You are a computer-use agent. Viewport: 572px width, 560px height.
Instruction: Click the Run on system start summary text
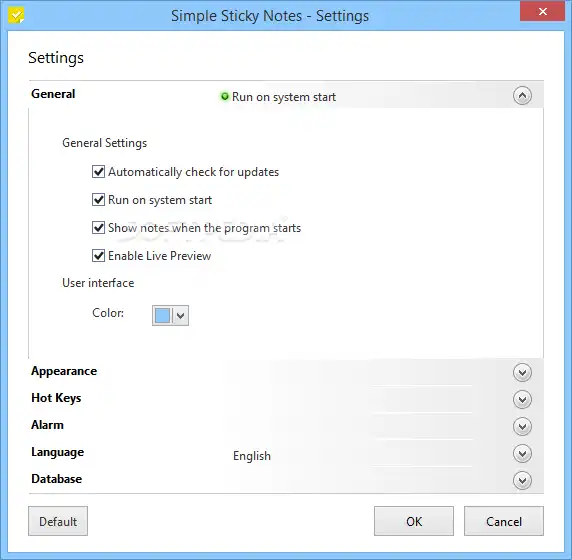tap(284, 97)
